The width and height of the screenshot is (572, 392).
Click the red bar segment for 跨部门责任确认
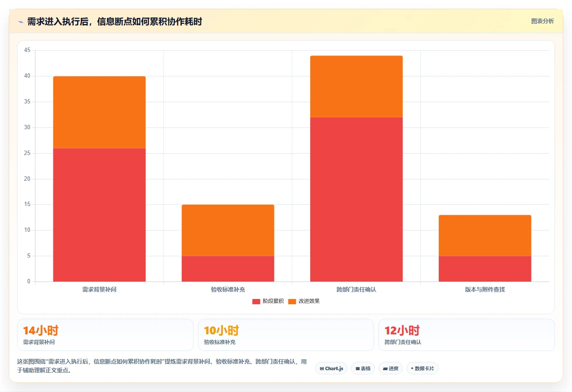click(x=356, y=199)
